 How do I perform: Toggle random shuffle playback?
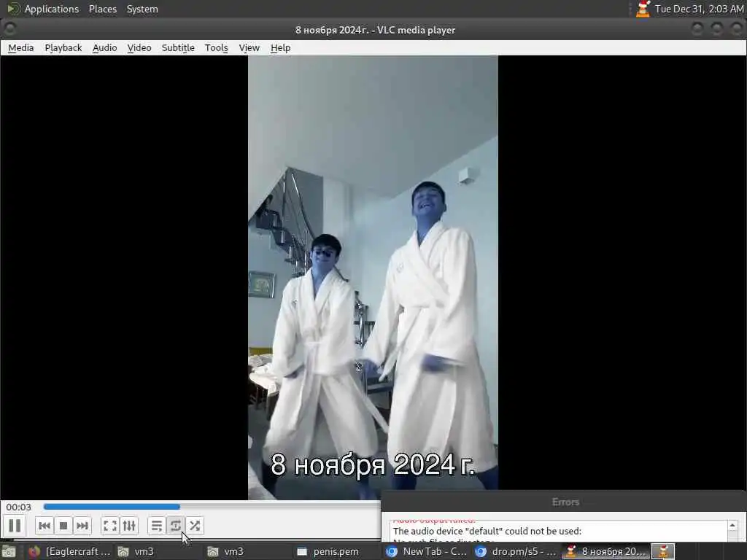194,526
